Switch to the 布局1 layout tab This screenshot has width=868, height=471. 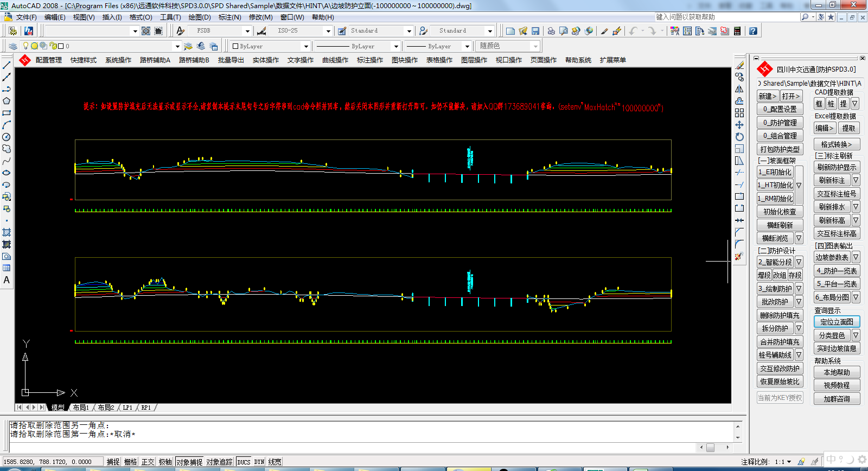click(x=81, y=408)
